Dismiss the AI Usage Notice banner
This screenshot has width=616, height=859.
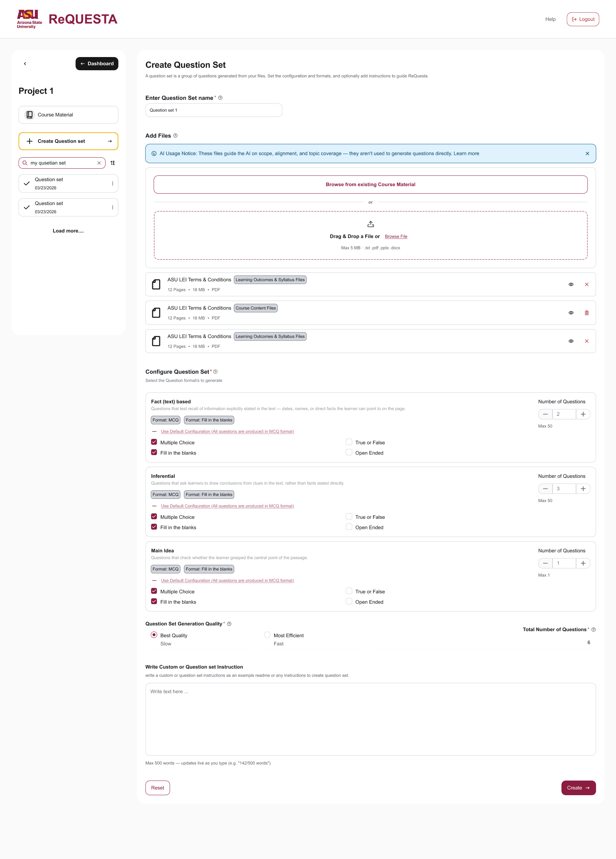(x=587, y=153)
